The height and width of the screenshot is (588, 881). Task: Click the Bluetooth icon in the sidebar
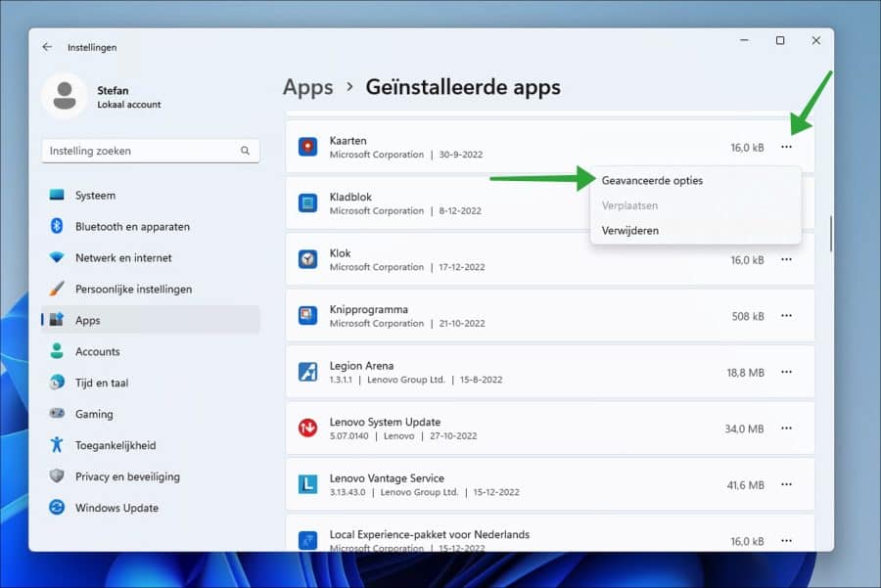(57, 226)
